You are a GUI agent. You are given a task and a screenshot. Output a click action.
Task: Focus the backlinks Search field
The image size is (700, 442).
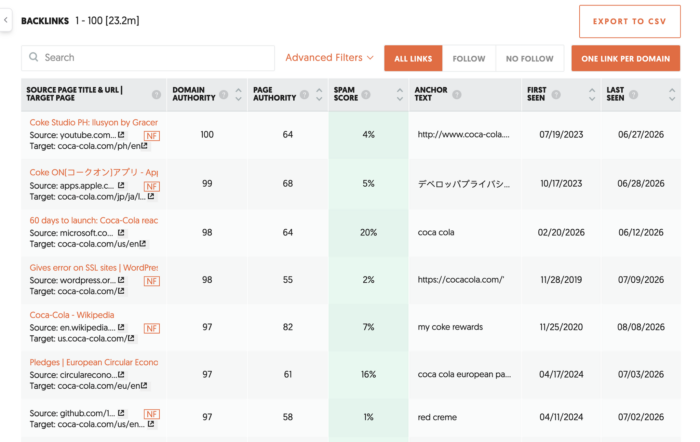148,58
